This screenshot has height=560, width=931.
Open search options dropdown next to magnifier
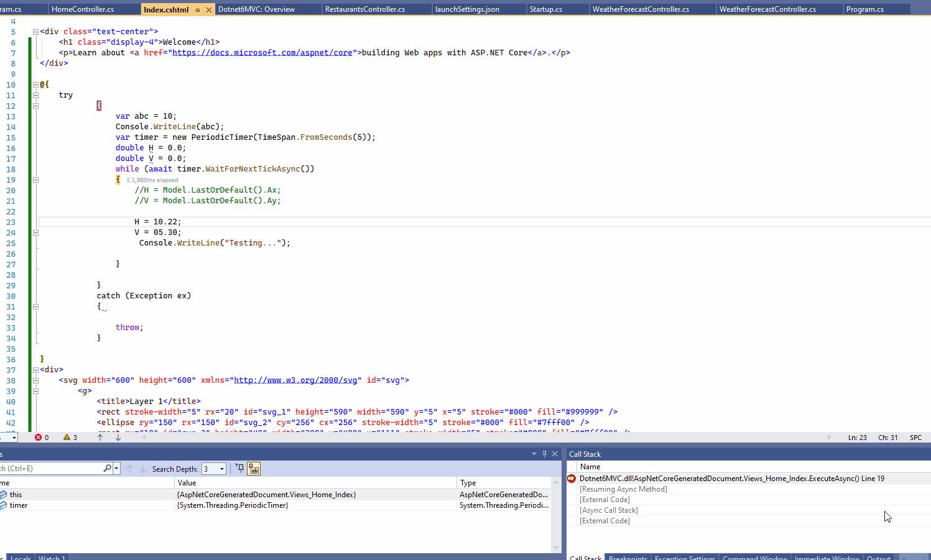pyautogui.click(x=116, y=469)
